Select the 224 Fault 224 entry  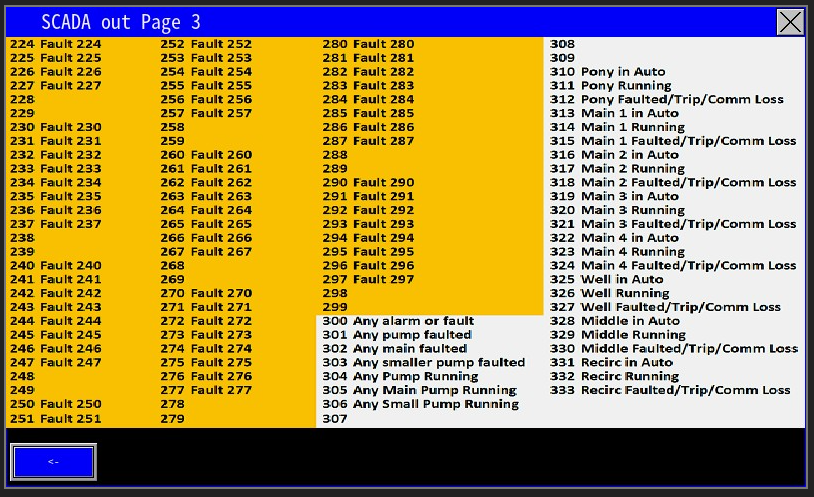click(56, 44)
